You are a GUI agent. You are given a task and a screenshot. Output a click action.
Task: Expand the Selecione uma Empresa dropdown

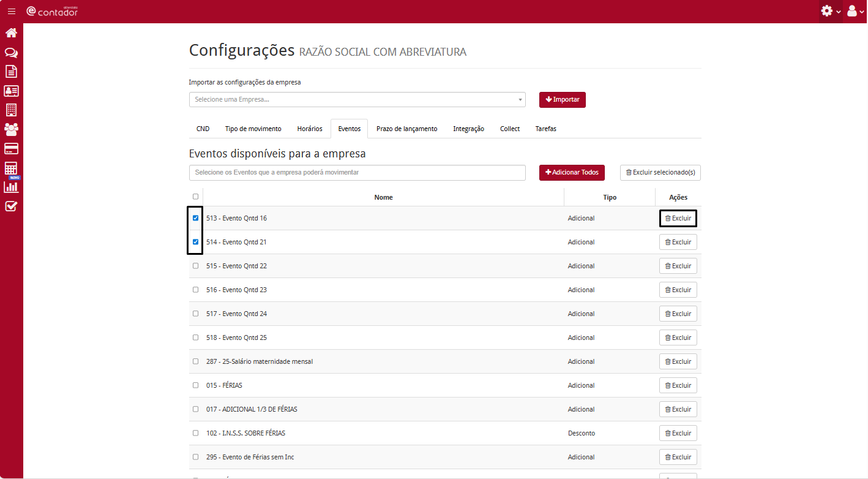357,99
